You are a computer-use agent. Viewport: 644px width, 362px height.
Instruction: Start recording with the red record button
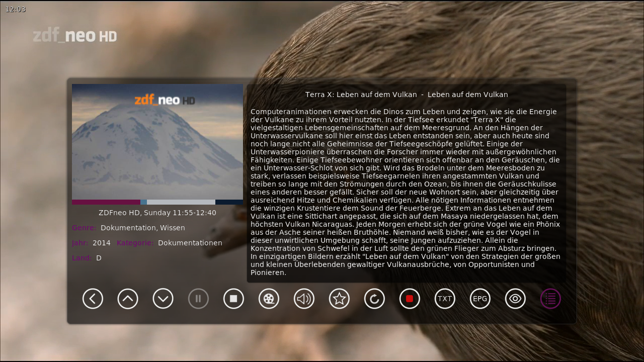click(410, 299)
